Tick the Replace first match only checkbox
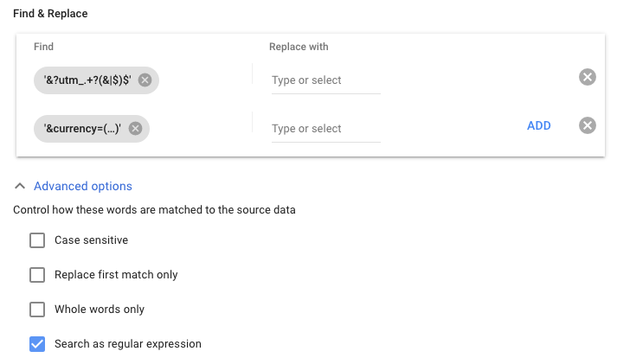 tap(37, 275)
